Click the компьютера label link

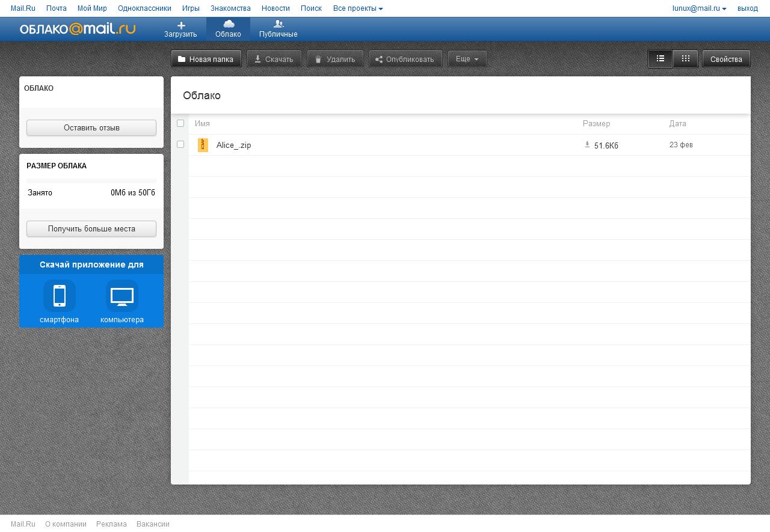122,320
